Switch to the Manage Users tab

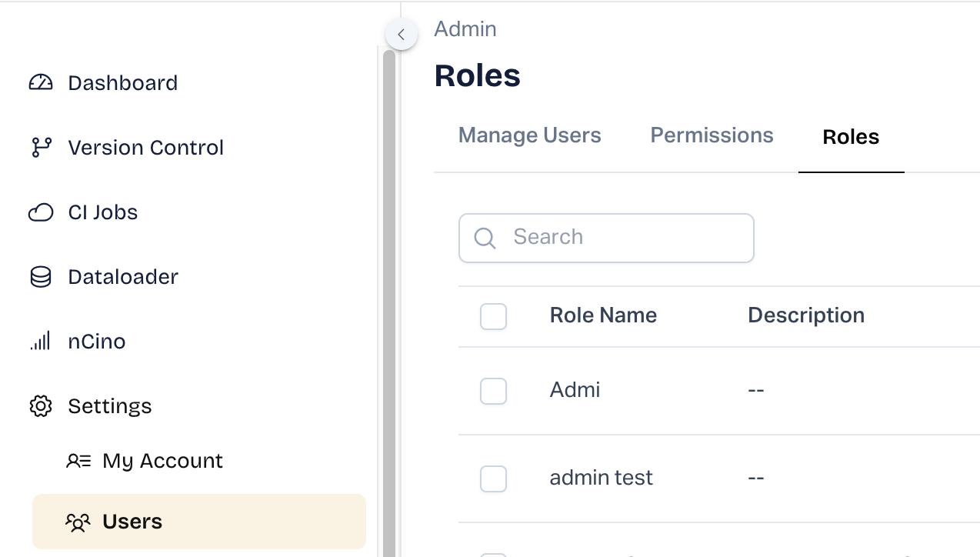(529, 135)
